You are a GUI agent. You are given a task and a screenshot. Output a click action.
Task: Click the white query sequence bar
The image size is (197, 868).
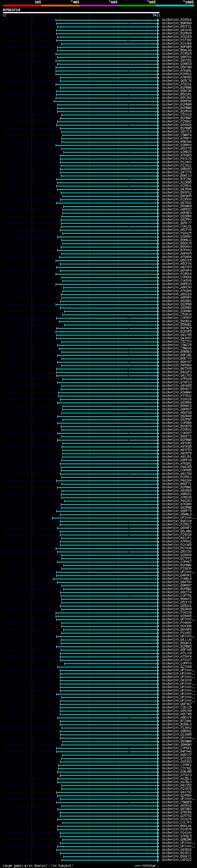(x=81, y=13)
